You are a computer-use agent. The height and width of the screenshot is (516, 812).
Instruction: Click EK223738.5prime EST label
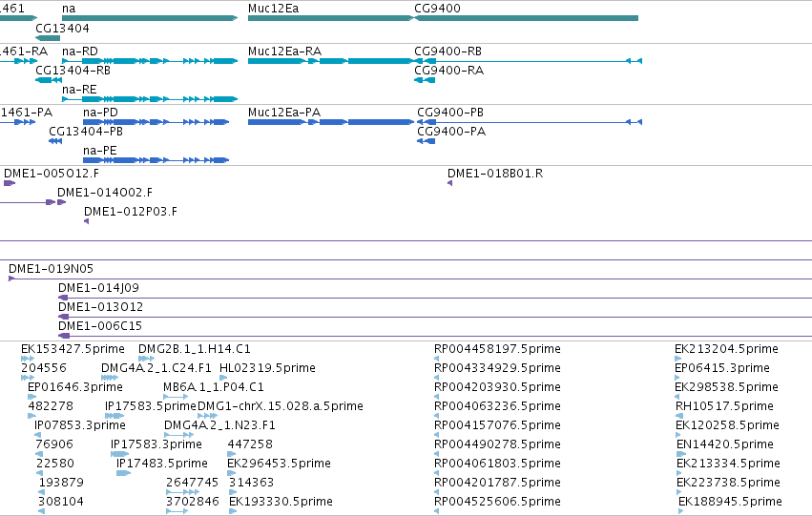(729, 483)
